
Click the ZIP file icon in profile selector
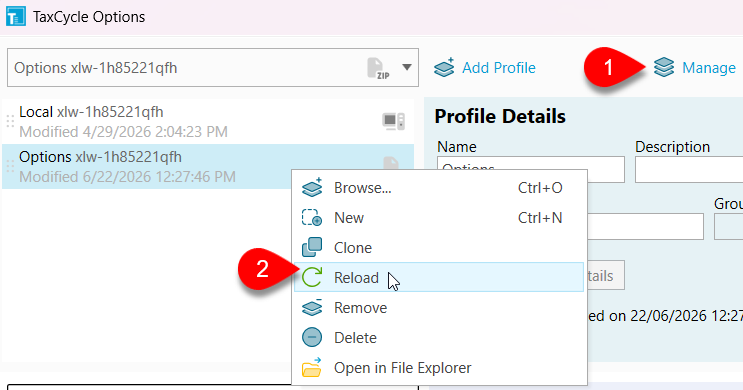click(378, 68)
